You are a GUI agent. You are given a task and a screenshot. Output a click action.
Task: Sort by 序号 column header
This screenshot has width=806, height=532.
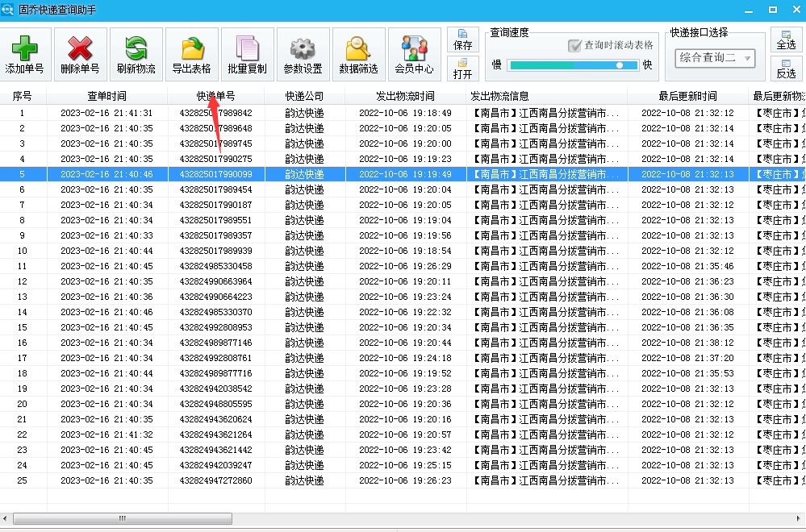pyautogui.click(x=22, y=96)
